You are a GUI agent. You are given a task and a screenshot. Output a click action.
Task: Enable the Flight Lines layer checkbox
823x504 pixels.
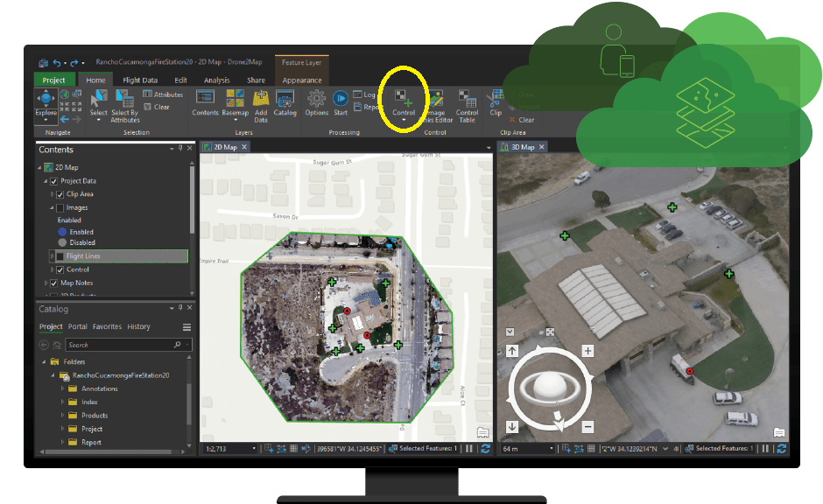60,255
